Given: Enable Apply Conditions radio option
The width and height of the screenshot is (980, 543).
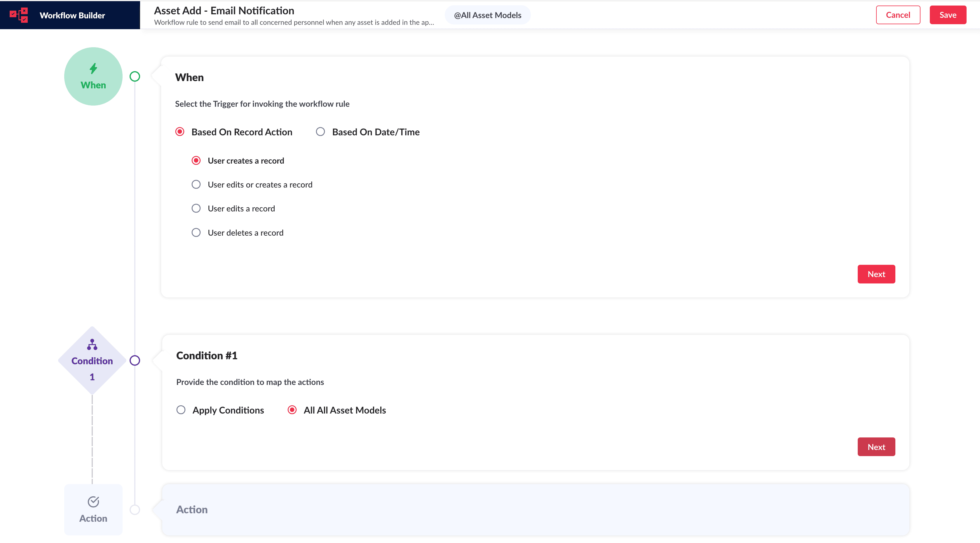Looking at the screenshot, I should tap(181, 410).
